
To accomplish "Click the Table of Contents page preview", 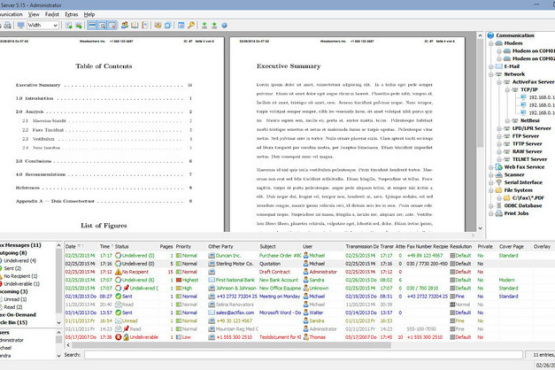I will [112, 135].
